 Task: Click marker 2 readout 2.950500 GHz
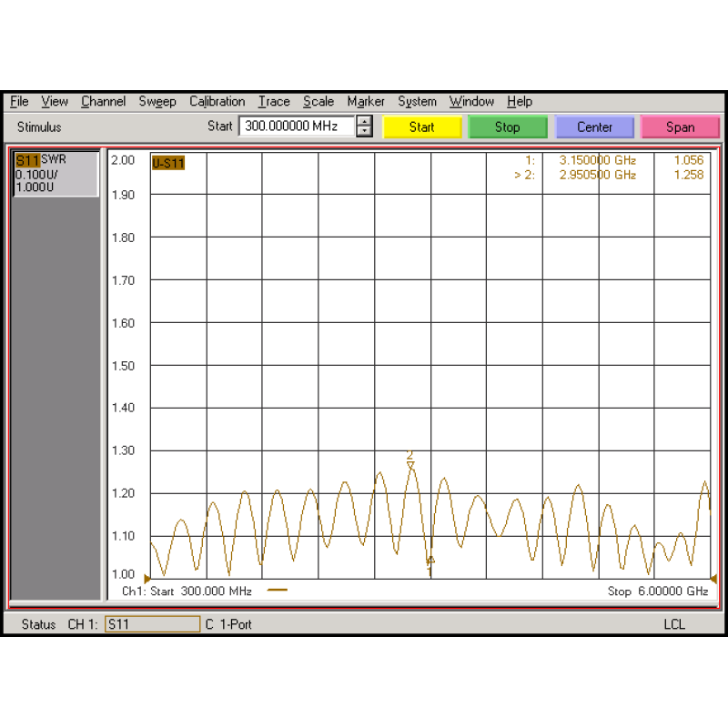(x=597, y=175)
